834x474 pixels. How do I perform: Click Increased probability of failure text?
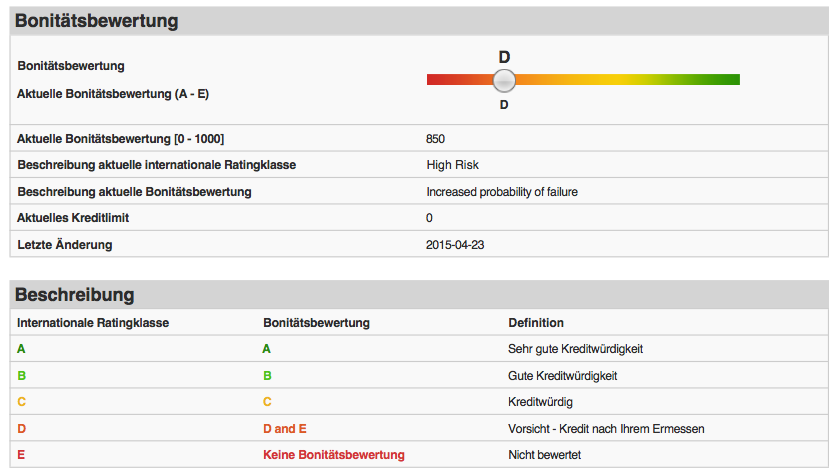(x=502, y=192)
